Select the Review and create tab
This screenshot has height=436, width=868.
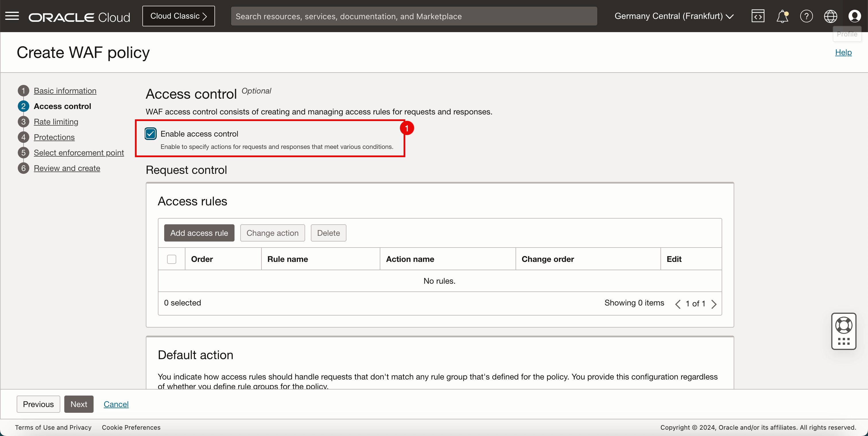pos(67,168)
